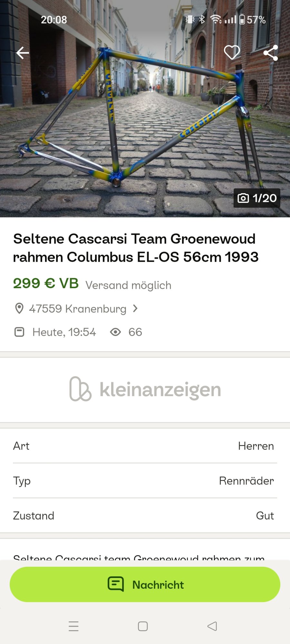
Task: Tap the Kleinanzeigen logo icon
Action: coord(80,389)
